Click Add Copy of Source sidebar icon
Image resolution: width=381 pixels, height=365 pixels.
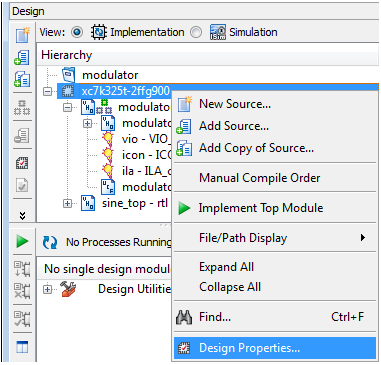[22, 80]
